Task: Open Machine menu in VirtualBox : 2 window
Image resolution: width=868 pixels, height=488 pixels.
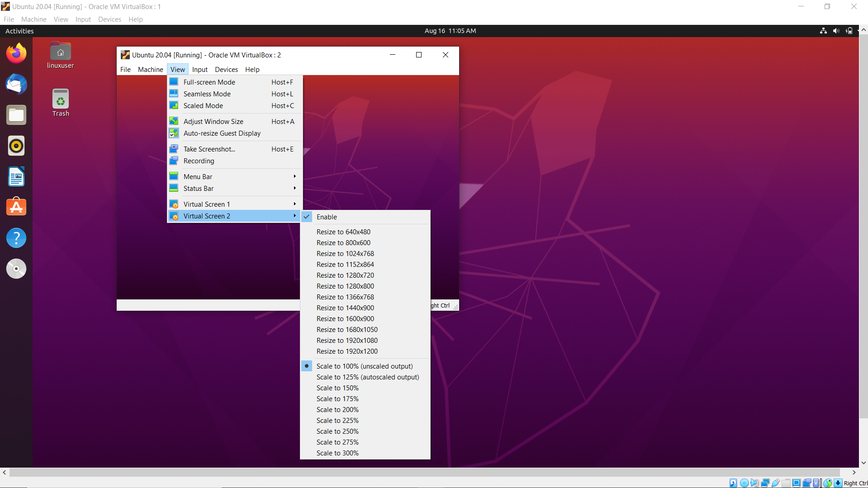Action: point(151,69)
